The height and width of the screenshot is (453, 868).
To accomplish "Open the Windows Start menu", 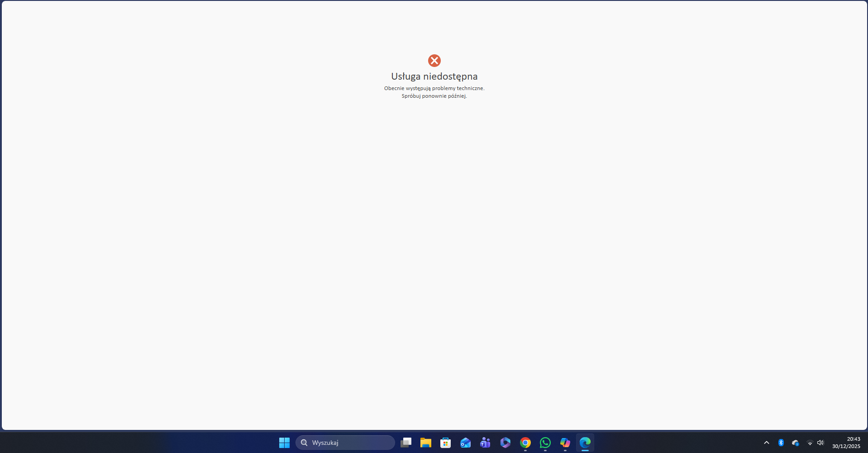I will [x=284, y=443].
